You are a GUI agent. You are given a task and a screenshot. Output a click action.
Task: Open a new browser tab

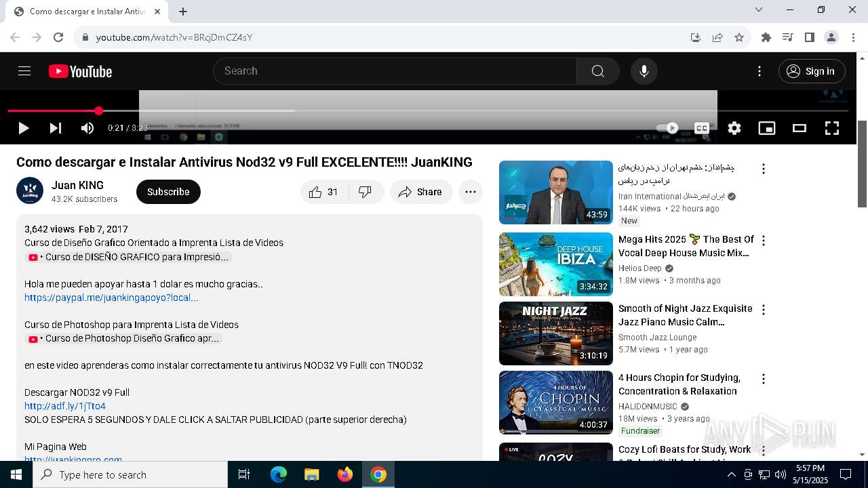pyautogui.click(x=183, y=11)
